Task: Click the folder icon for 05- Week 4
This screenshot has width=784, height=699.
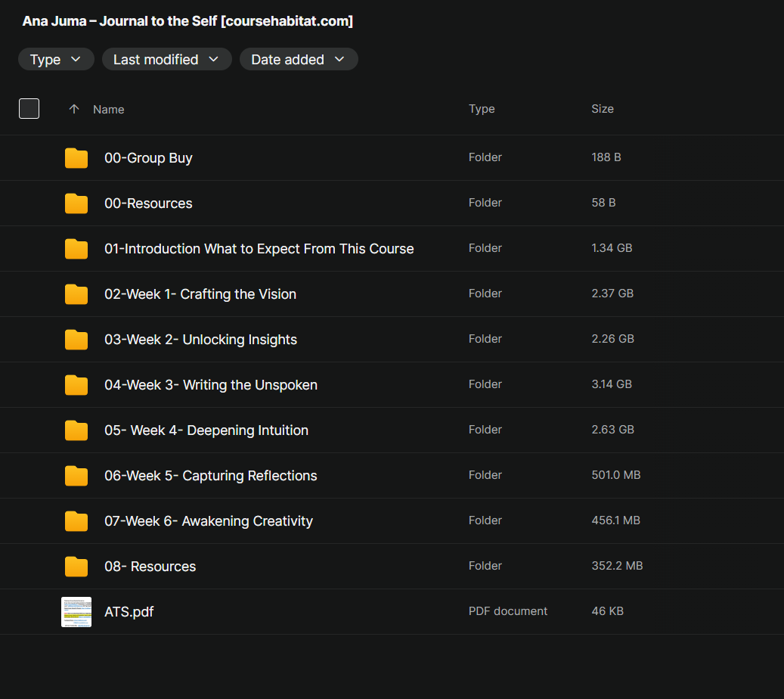Action: (x=76, y=430)
